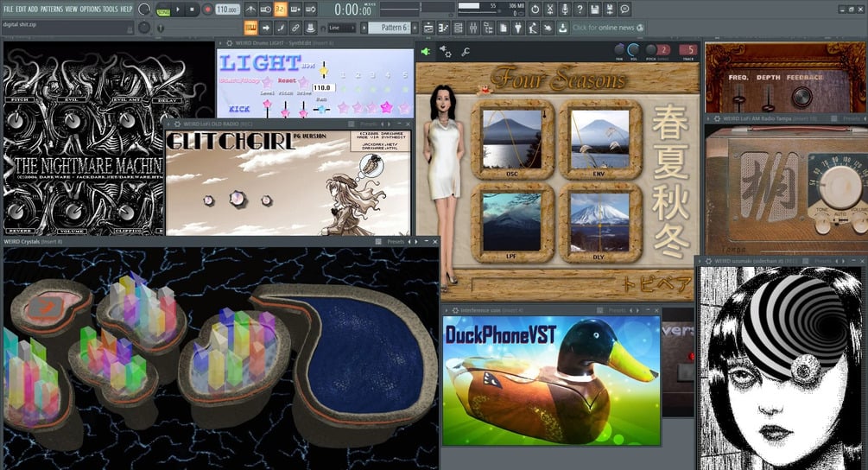Image resolution: width=868 pixels, height=470 pixels.
Task: Toggle the step editing icon
Action: coord(281,28)
